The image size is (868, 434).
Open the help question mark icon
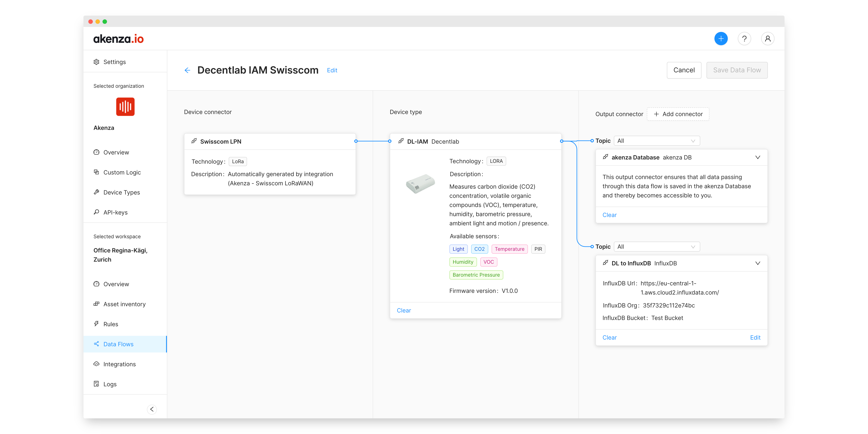click(x=744, y=39)
